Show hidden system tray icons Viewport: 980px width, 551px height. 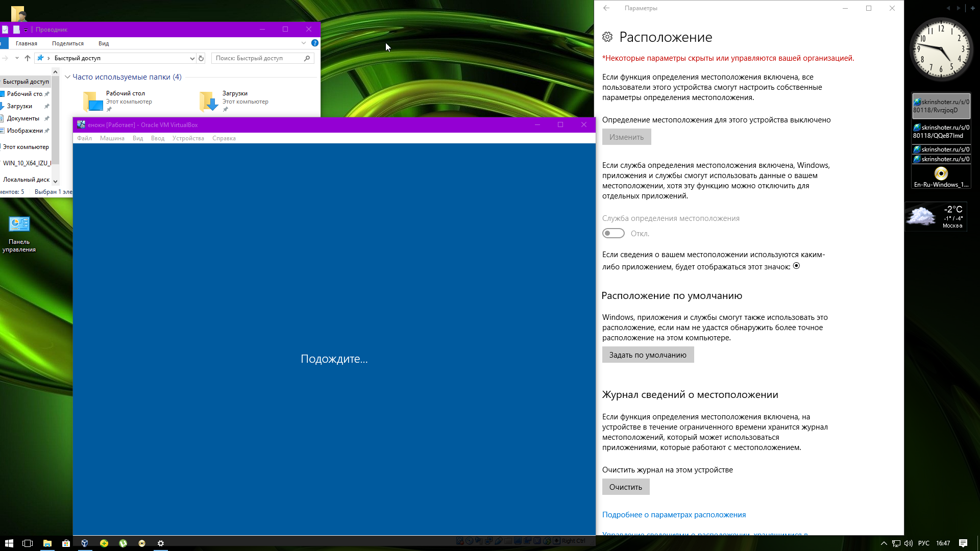[884, 543]
